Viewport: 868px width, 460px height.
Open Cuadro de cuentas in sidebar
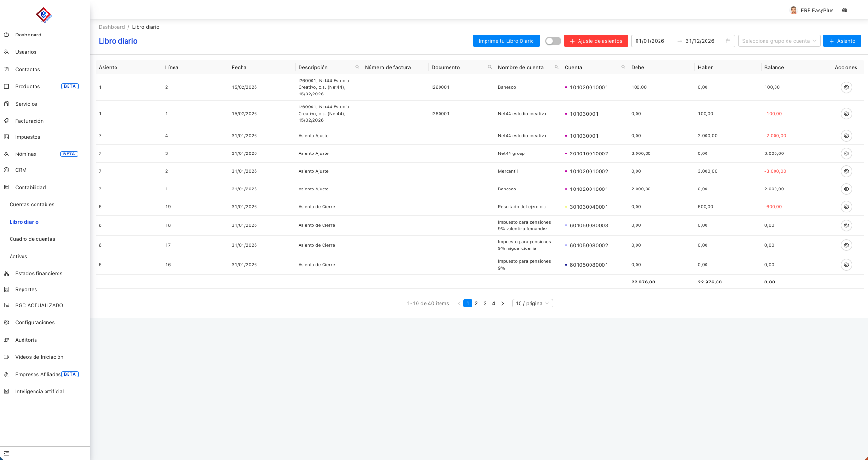click(32, 239)
